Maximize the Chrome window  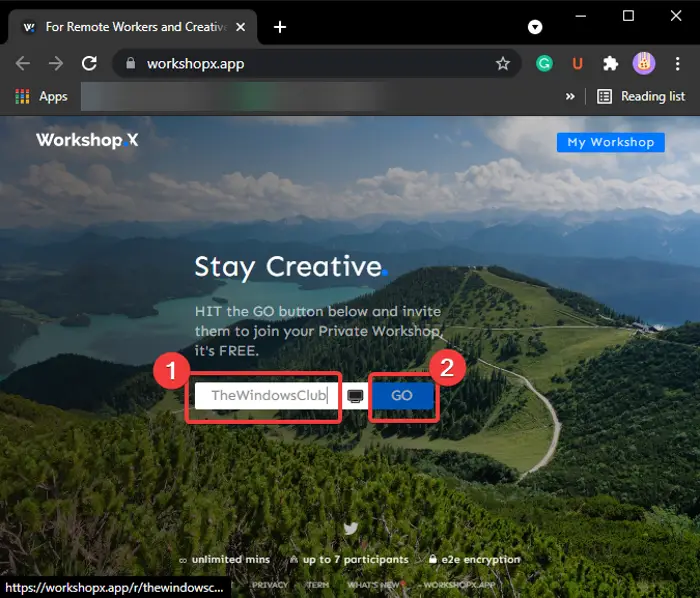coord(628,16)
